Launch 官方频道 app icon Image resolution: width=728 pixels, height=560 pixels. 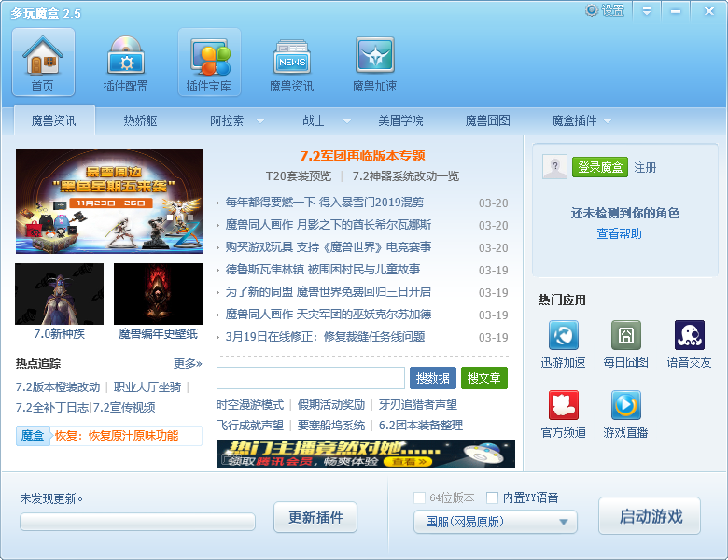pyautogui.click(x=563, y=405)
